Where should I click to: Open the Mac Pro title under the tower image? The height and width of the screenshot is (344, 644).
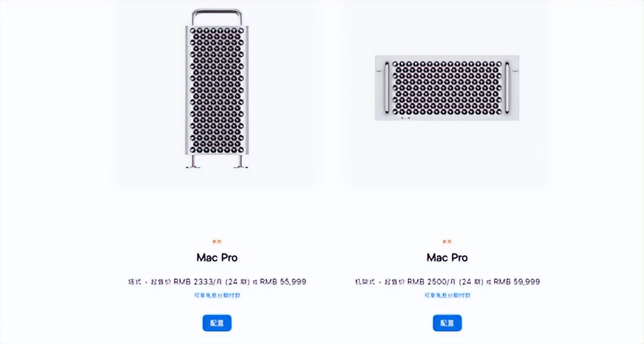tap(217, 257)
